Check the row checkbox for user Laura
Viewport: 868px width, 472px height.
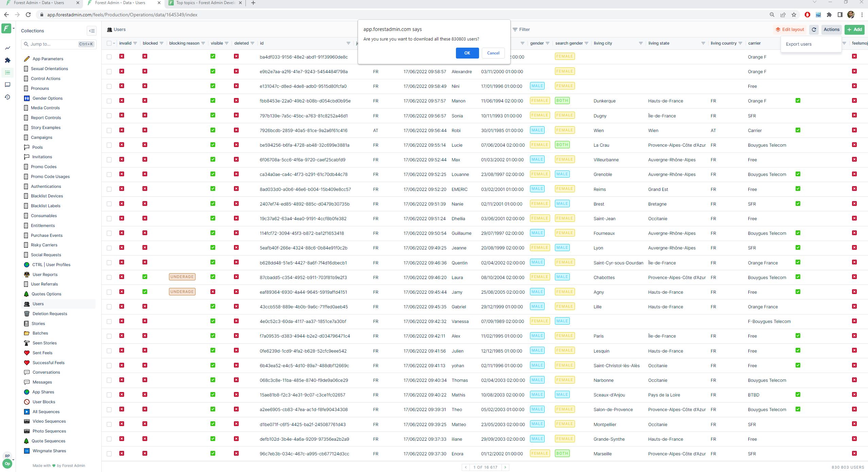[x=109, y=277]
